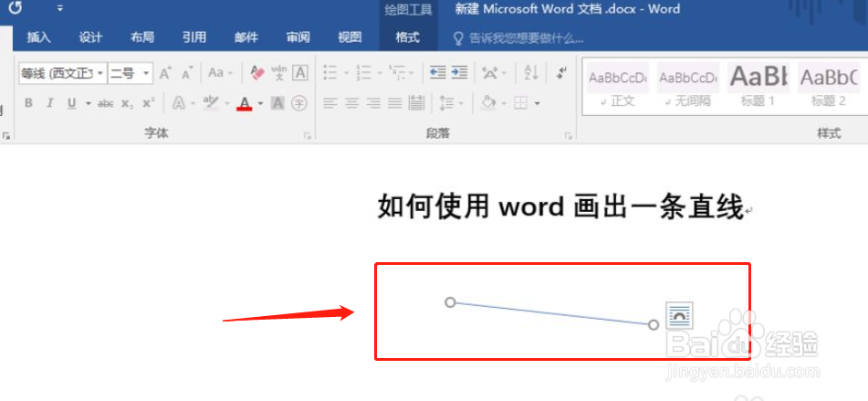Click the Bullets list icon

[x=330, y=73]
